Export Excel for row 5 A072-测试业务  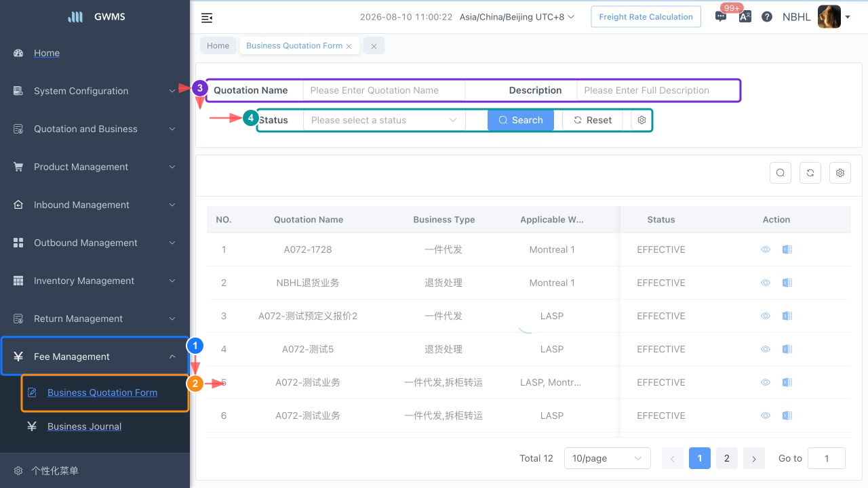(787, 382)
